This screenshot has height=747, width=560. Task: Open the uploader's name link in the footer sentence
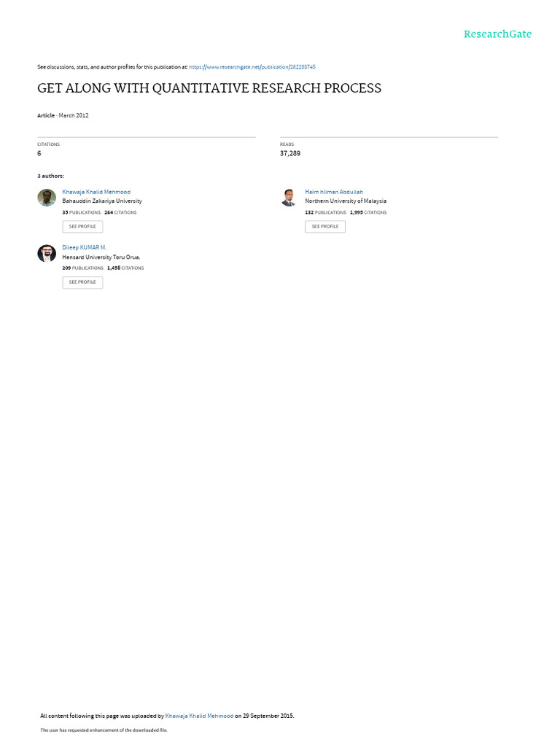point(199,716)
